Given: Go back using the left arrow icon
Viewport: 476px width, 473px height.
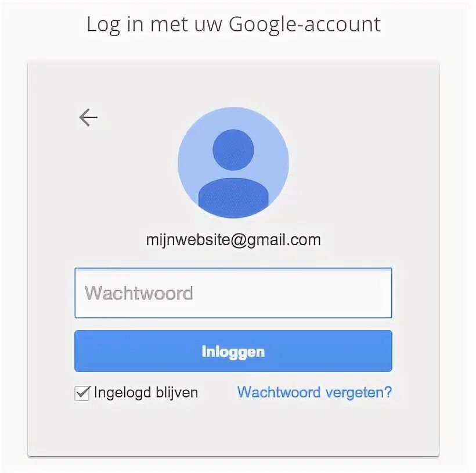Looking at the screenshot, I should point(88,117).
